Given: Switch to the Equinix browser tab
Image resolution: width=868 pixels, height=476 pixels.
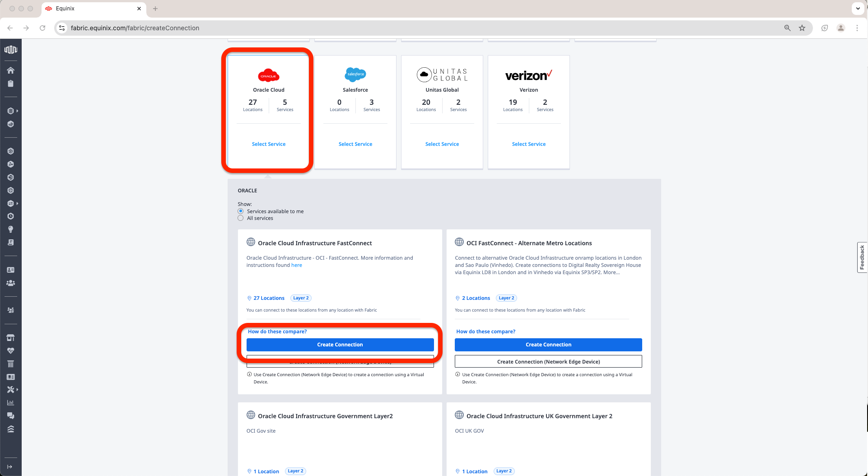Looking at the screenshot, I should [94, 9].
